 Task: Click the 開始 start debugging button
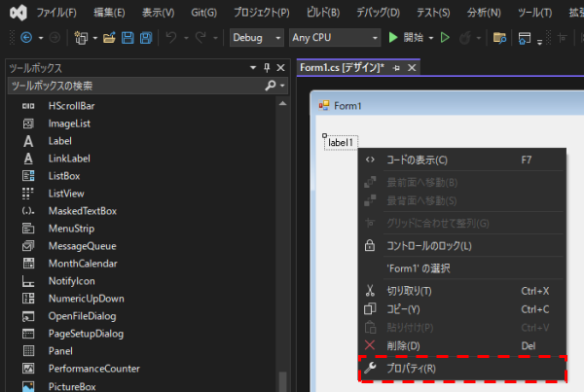coord(407,38)
